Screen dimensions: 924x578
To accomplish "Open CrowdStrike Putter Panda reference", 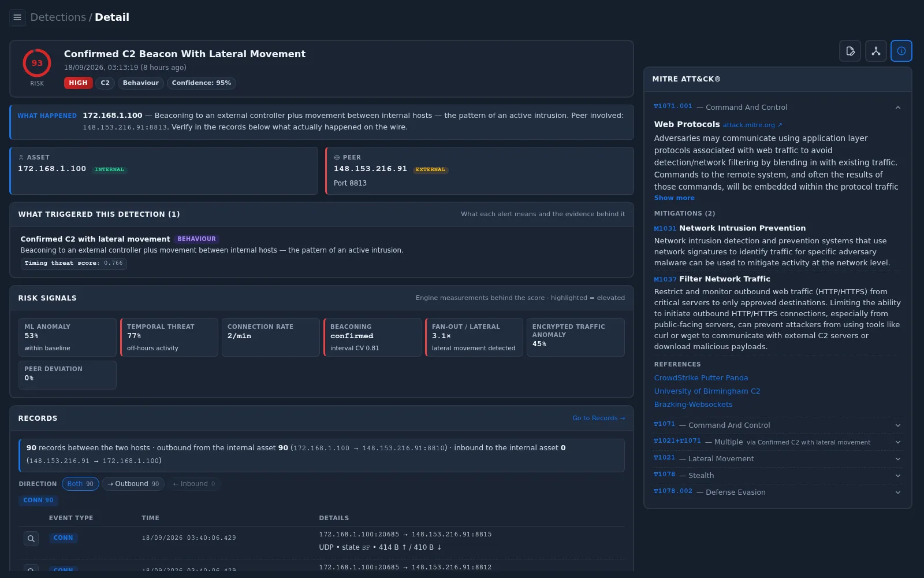I will [x=701, y=378].
